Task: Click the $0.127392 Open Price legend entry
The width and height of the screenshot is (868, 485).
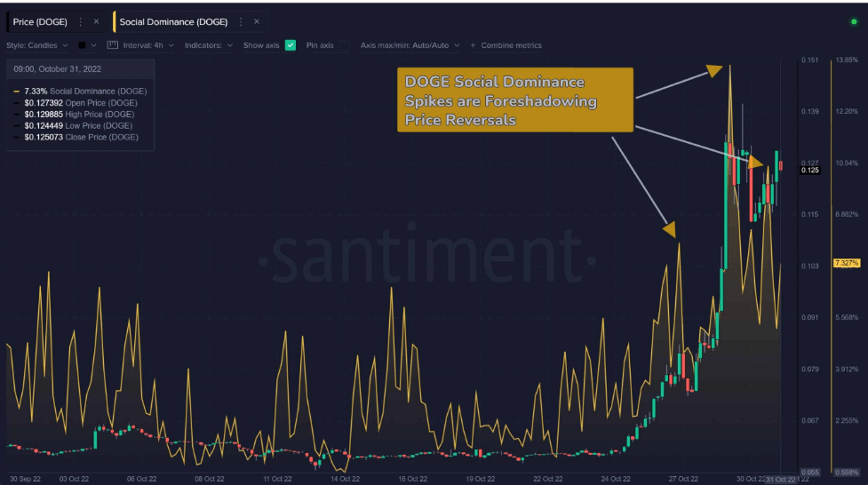Action: click(x=76, y=103)
